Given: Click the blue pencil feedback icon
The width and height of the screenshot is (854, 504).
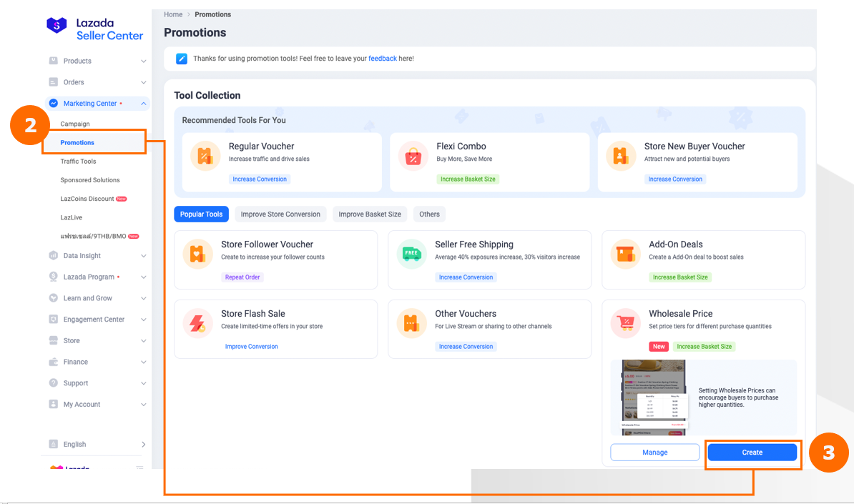Looking at the screenshot, I should click(182, 59).
